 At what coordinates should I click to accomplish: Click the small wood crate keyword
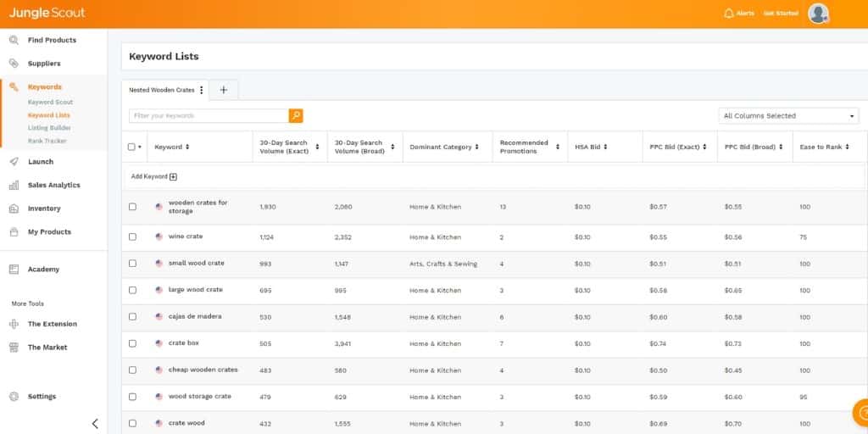tap(197, 263)
